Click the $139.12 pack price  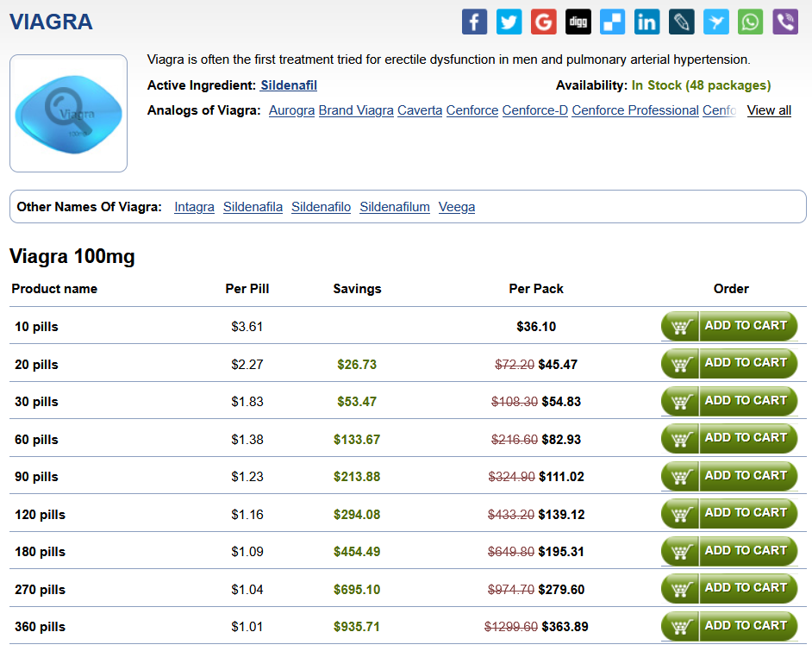click(x=561, y=515)
